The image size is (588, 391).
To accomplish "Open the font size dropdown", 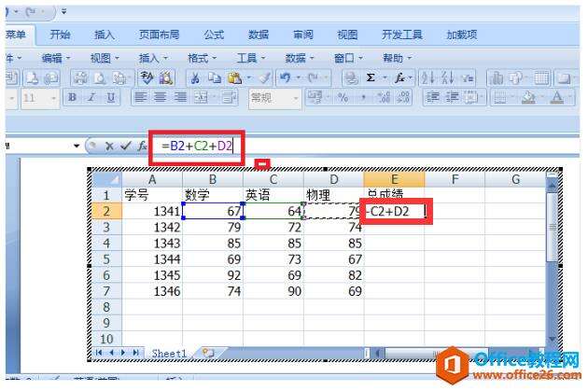I will 51,98.
